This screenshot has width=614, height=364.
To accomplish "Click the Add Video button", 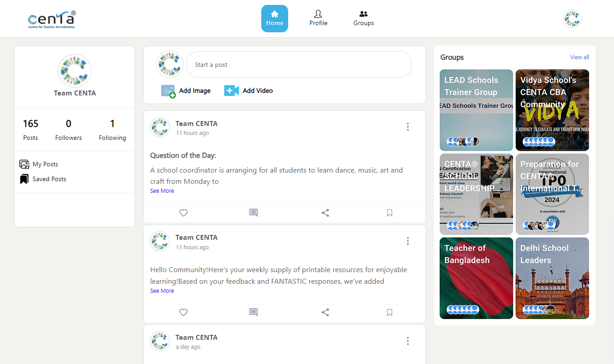I will coord(249,91).
